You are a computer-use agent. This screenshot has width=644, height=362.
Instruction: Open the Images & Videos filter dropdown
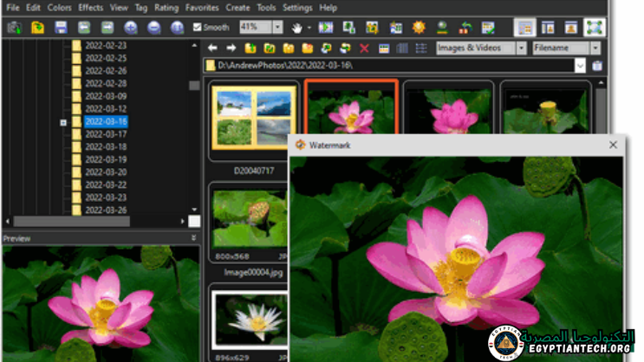tap(521, 48)
